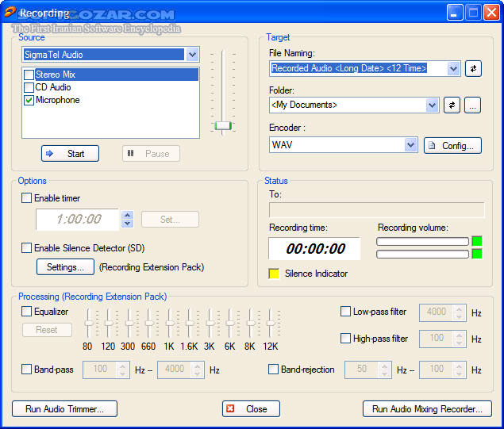The image size is (504, 429).
Task: Start the recording
Action: point(70,154)
